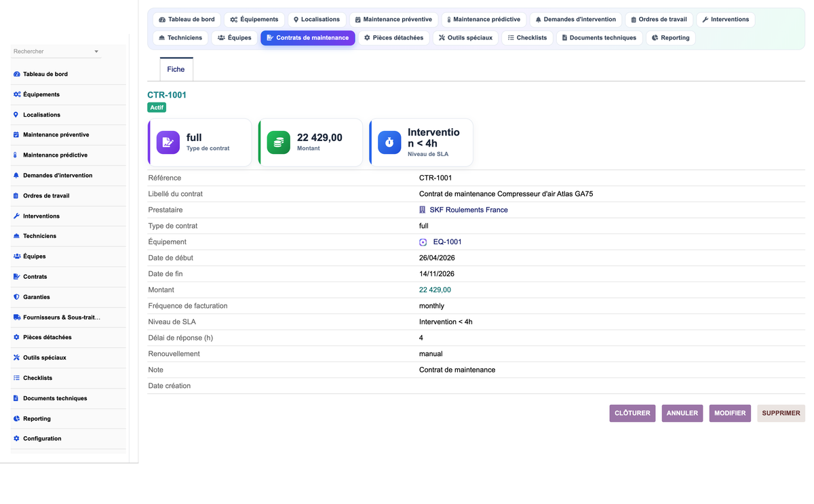Click the document icon beside sidebar Documents techniques
This screenshot has width=814, height=504.
pos(16,398)
